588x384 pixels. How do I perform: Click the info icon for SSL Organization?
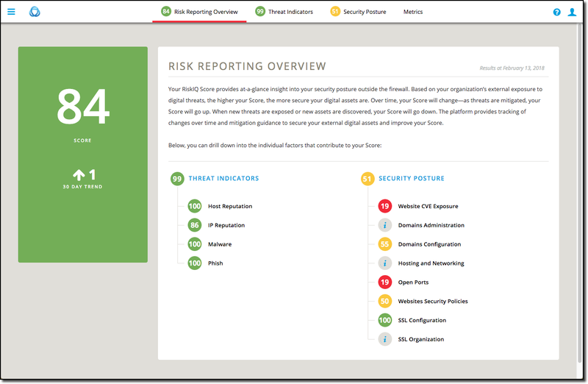click(x=384, y=339)
